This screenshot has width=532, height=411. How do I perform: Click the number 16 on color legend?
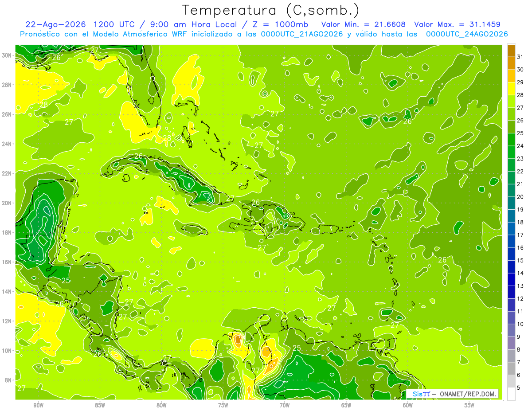(x=520, y=248)
